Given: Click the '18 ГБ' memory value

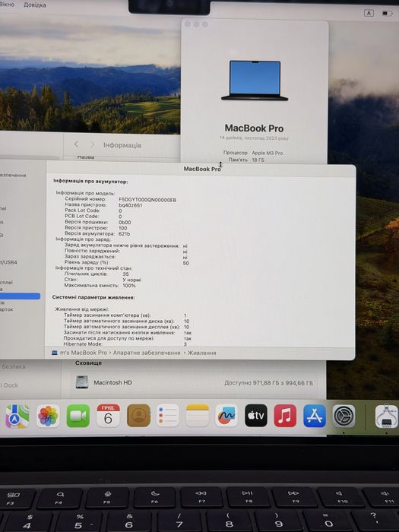Looking at the screenshot, I should (258, 160).
